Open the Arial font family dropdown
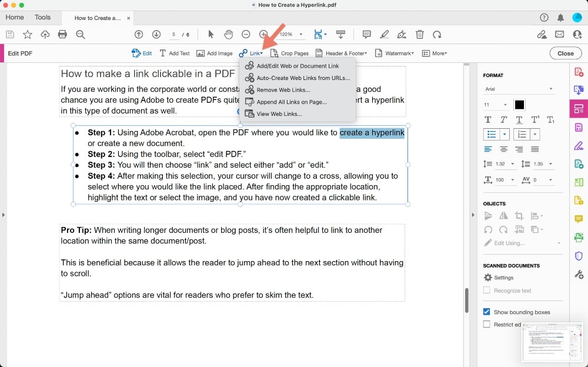The height and width of the screenshot is (367, 588). [519, 89]
